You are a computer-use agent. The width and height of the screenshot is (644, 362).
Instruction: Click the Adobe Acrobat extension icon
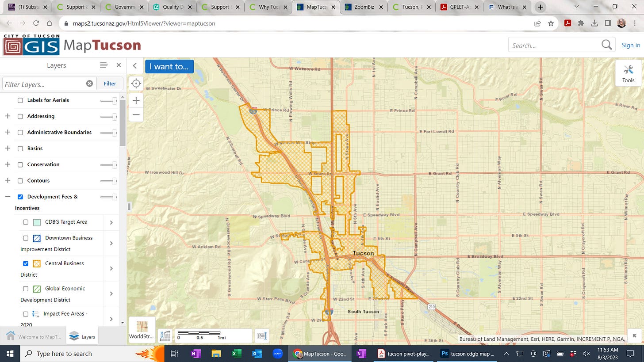tap(568, 23)
